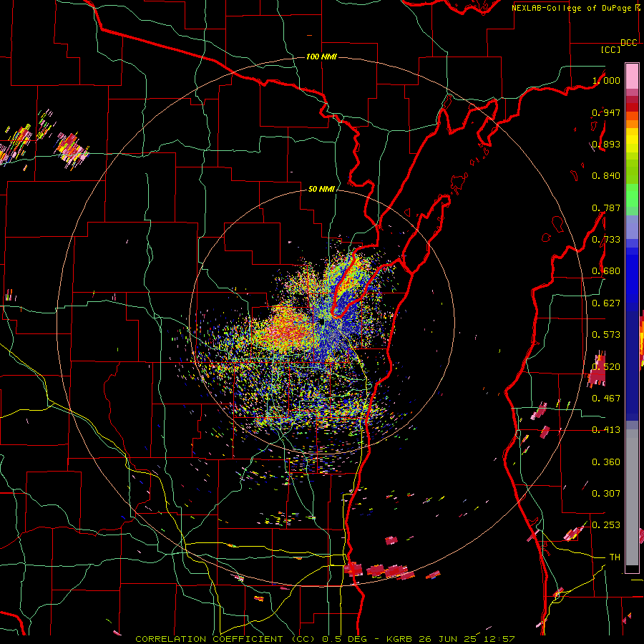This screenshot has width=644, height=644.
Task: Click the DCC label above the legend
Action: tap(629, 43)
